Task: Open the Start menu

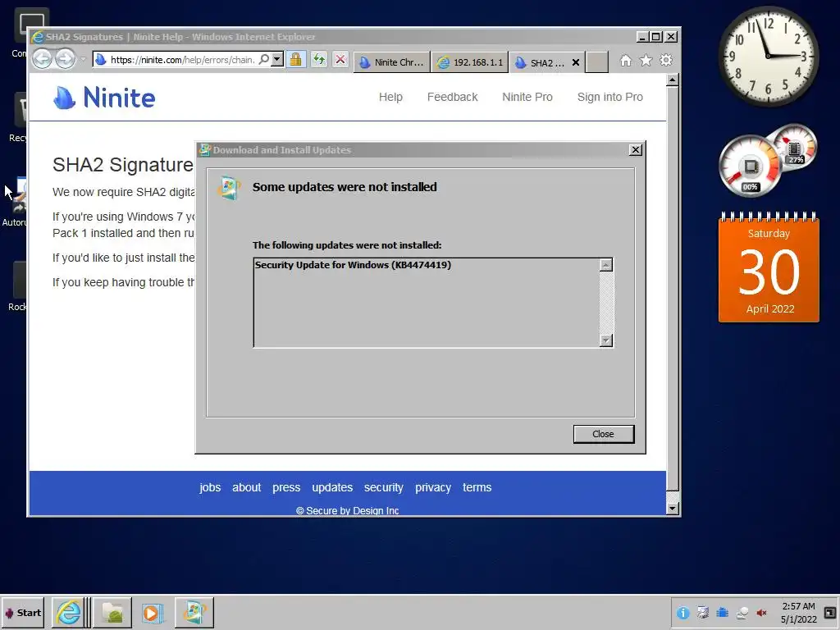Action: click(x=22, y=613)
